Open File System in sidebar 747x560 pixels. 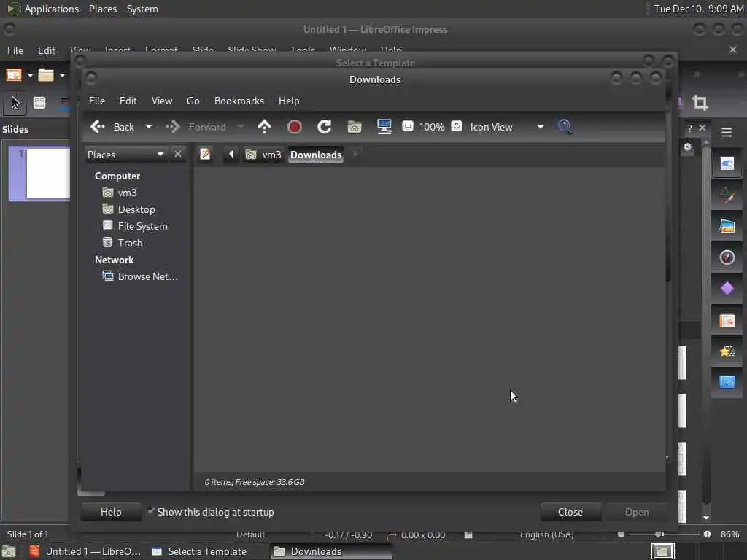[135, 226]
